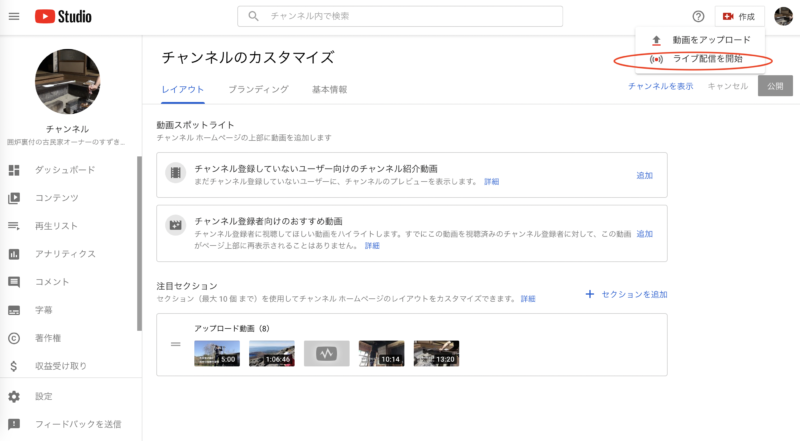The height and width of the screenshot is (441, 800).
Task: Click the 公開 publish button
Action: tap(775, 86)
